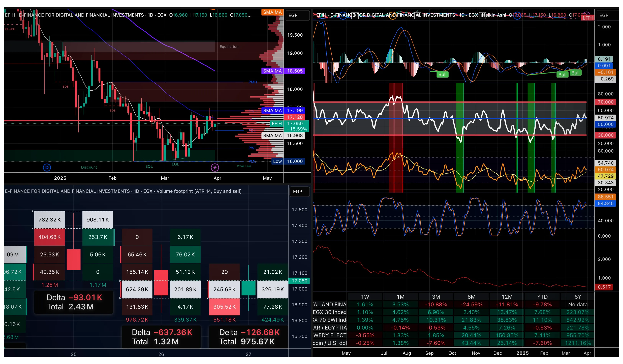Click the 6M performance column header
This screenshot has height=364, width=623.
point(471,297)
